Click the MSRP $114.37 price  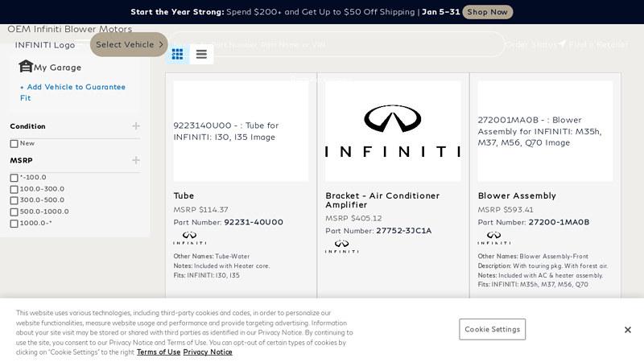click(200, 210)
